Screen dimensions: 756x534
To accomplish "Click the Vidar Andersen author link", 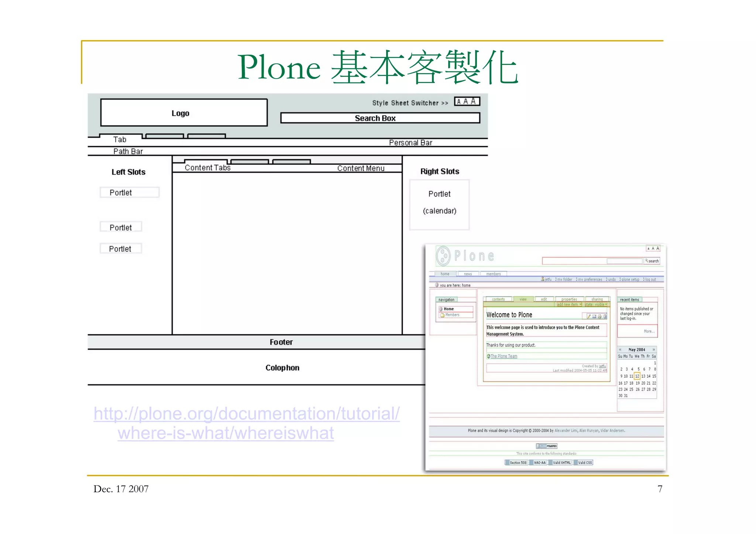I will (x=612, y=430).
